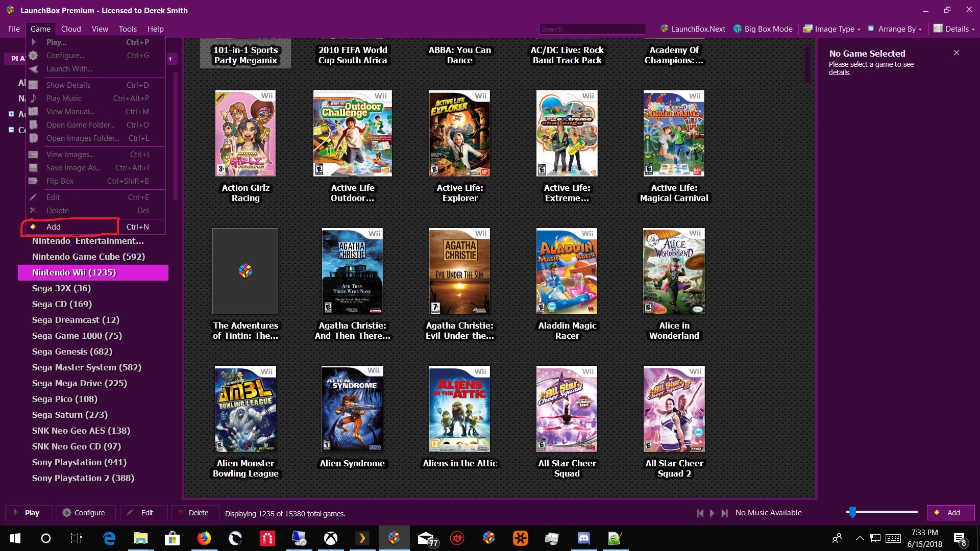
Task: Select Sega Saturn (273) platform
Action: click(x=69, y=415)
